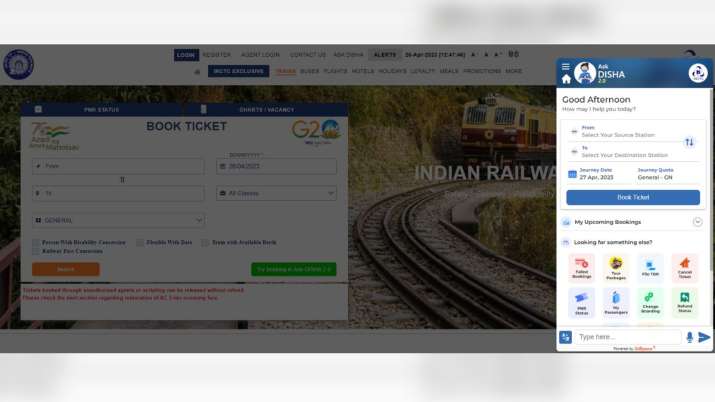Viewport: 715px width, 402px height.
Task: Go to Disha home icon
Action: pos(566,79)
